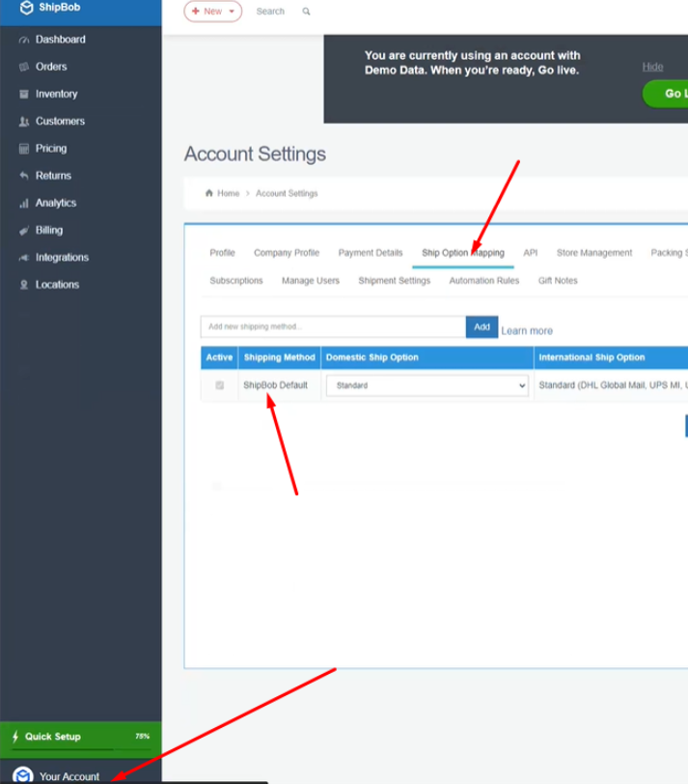Viewport: 688px width, 784px height.
Task: Click the Home breadcrumb house icon
Action: coord(208,193)
